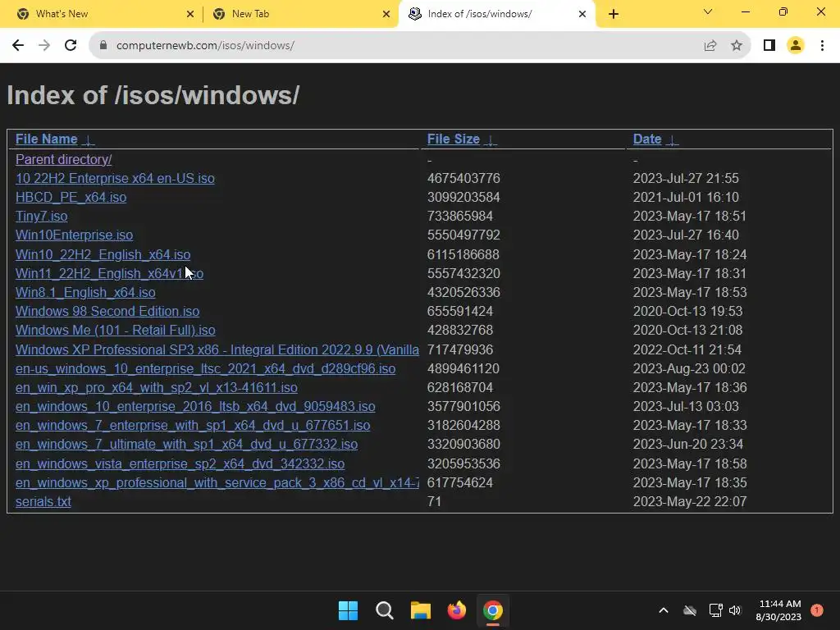The image size is (840, 630).
Task: Close the What's New tab
Action: coord(190,15)
